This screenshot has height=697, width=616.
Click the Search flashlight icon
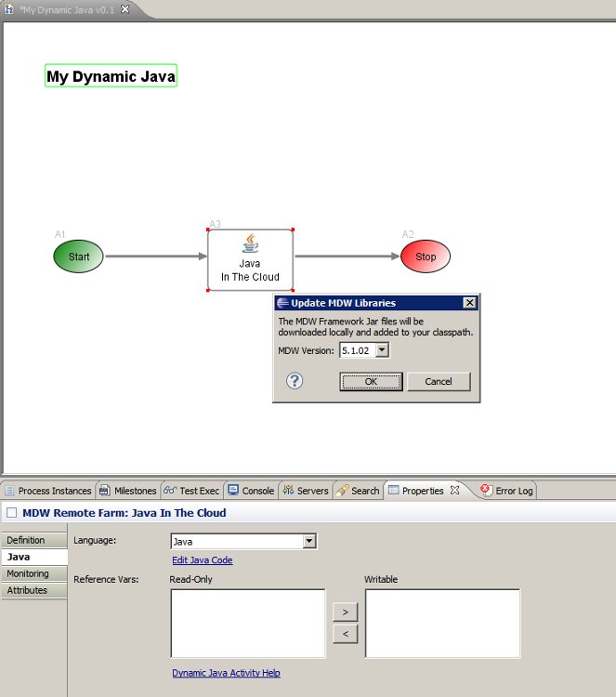pyautogui.click(x=342, y=491)
